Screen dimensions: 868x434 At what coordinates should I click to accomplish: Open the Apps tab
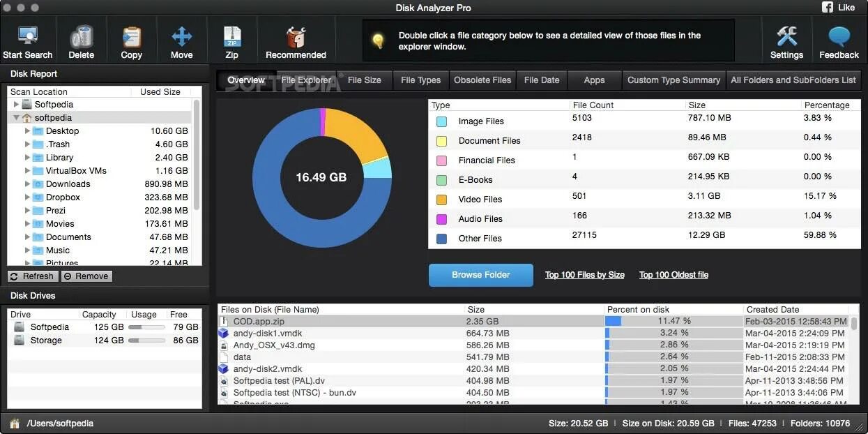click(594, 80)
